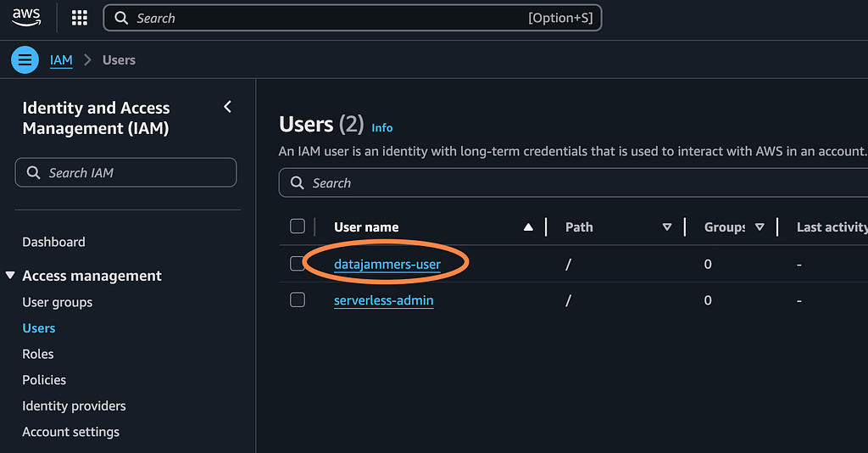868x453 pixels.
Task: Sort by User name ascending arrow
Action: (x=528, y=227)
